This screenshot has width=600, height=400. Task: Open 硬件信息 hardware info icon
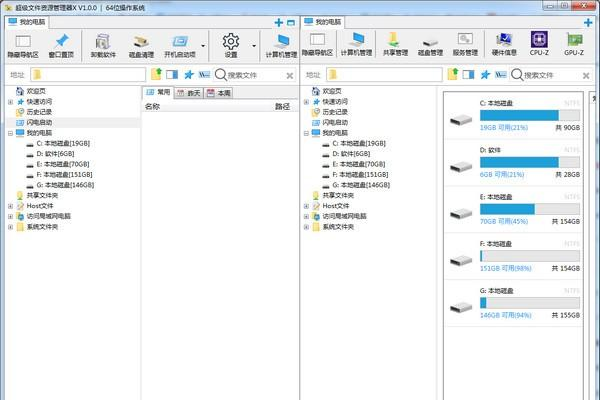(504, 45)
